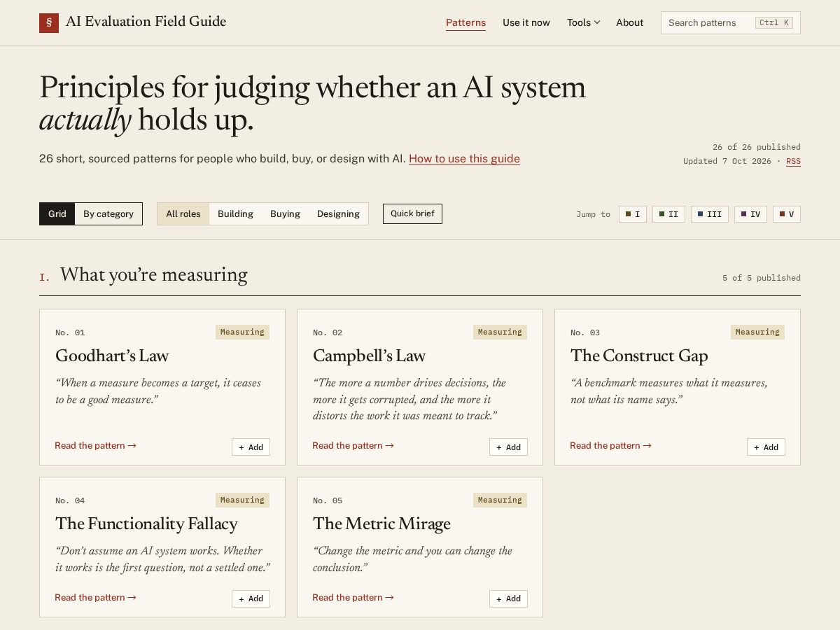
Task: Click the Ctrl K shortcut badge
Action: tap(774, 22)
